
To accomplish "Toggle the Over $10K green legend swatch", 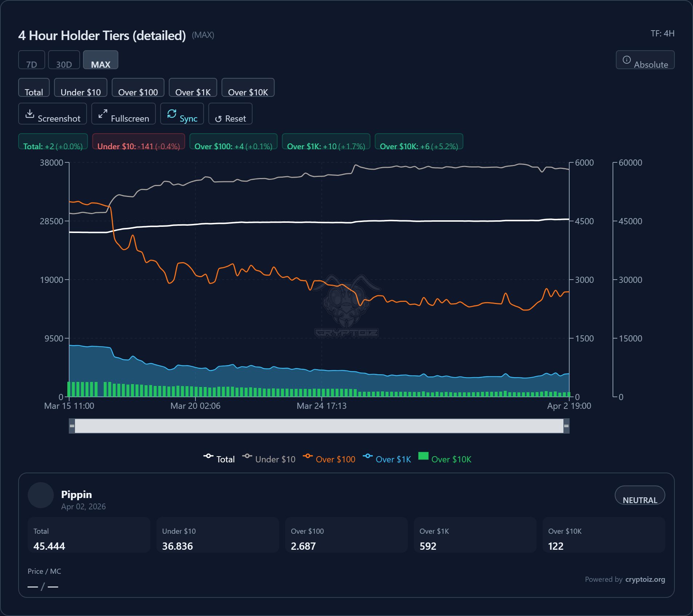I will [x=423, y=456].
